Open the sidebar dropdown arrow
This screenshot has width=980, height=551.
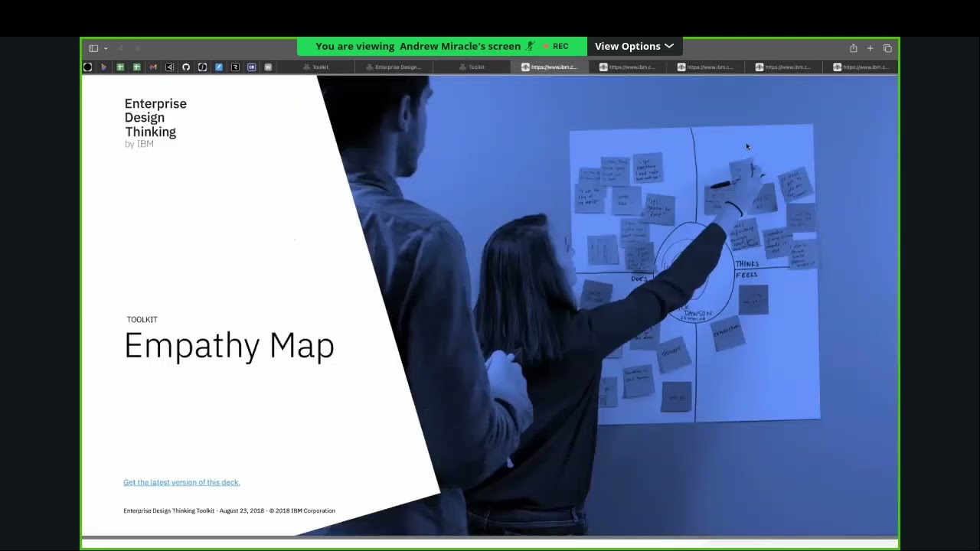point(106,48)
